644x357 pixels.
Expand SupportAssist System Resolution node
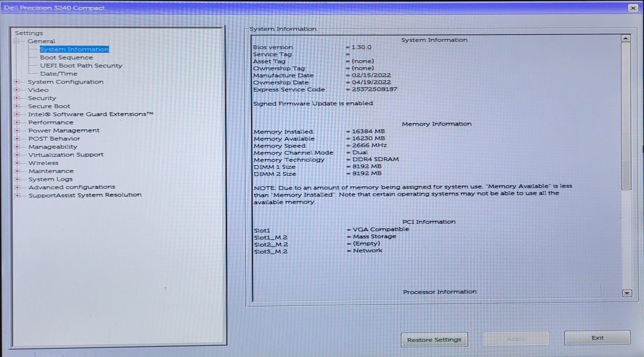pyautogui.click(x=17, y=195)
